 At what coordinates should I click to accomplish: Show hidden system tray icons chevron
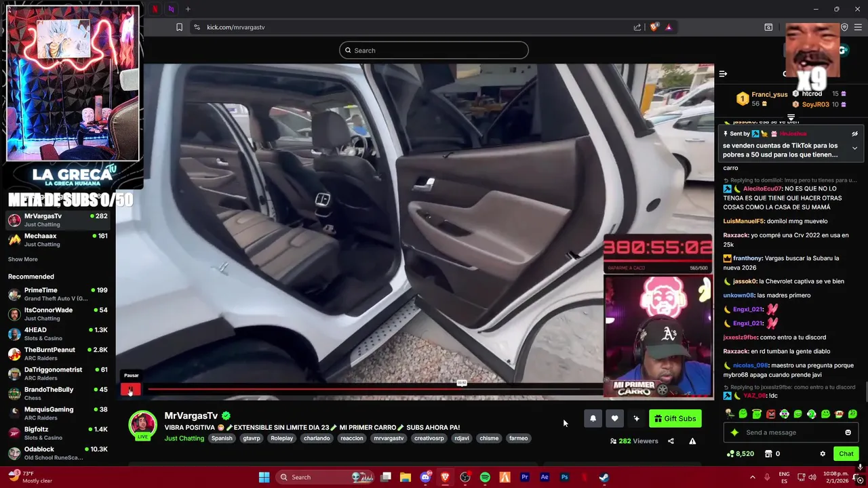click(x=754, y=477)
